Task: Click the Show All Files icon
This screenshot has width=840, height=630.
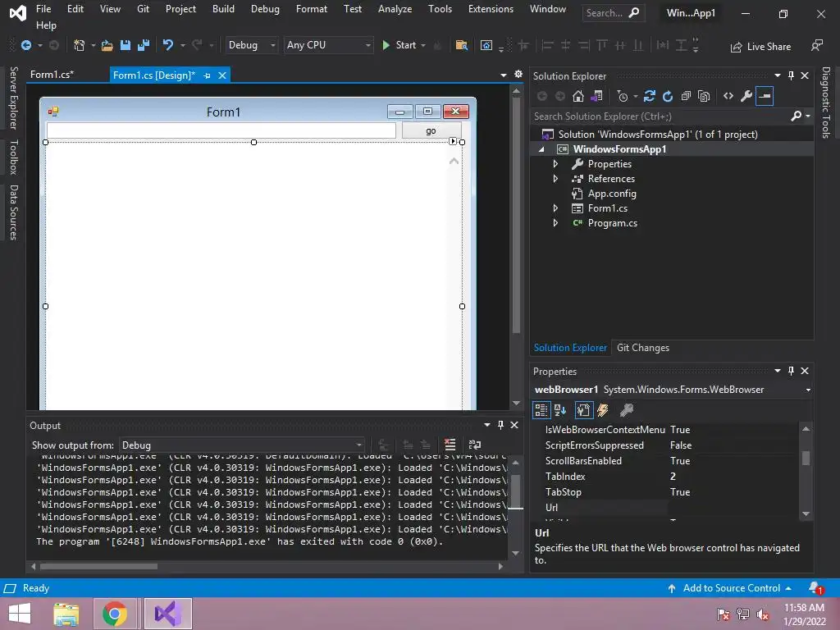Action: pyautogui.click(x=704, y=96)
